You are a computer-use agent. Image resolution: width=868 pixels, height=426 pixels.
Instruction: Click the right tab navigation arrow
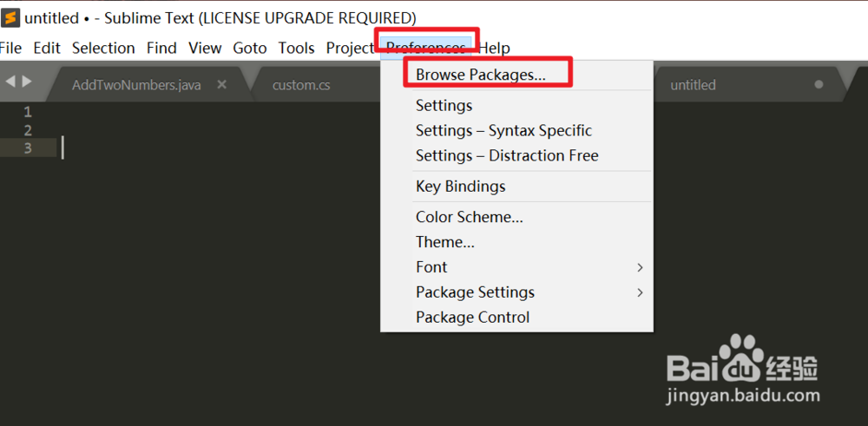click(27, 82)
